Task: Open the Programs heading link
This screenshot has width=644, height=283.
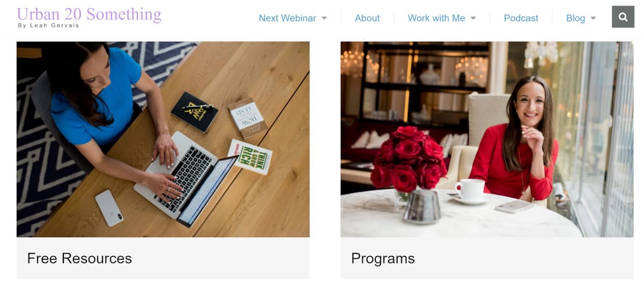Action: (x=383, y=258)
